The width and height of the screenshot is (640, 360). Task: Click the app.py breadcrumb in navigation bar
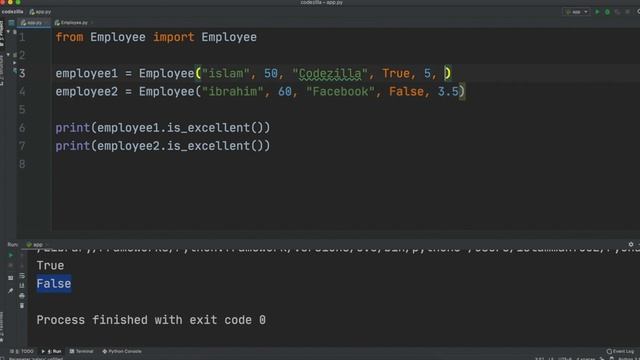coord(40,12)
